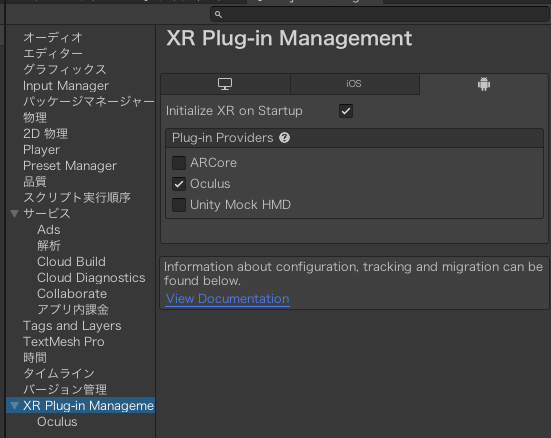Collapse the サービス tree section
551x438 pixels.
click(14, 213)
